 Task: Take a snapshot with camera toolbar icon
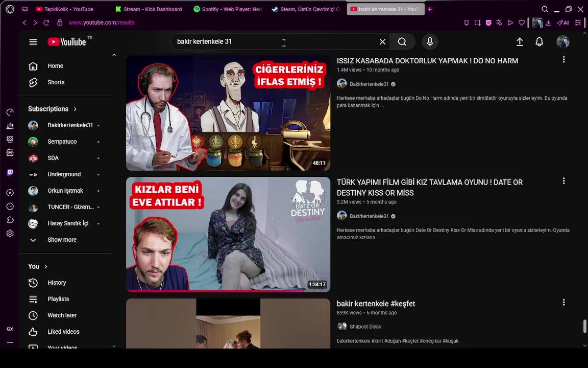(477, 23)
